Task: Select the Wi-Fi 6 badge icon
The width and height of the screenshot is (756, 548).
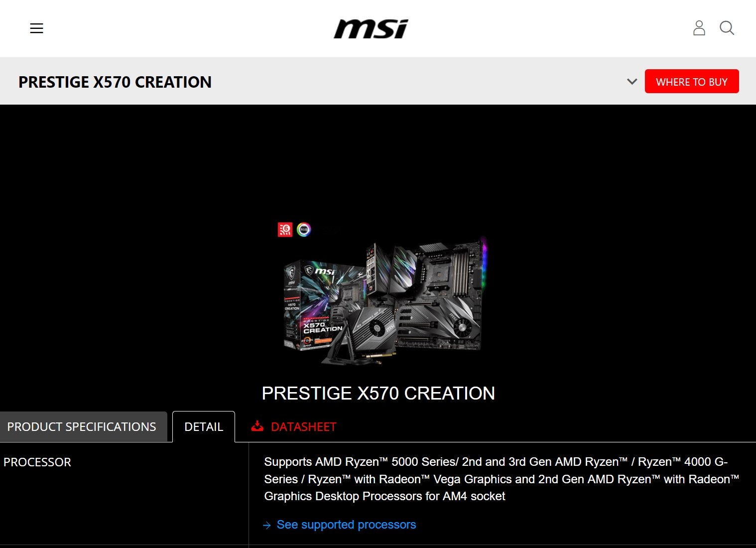Action: pyautogui.click(x=285, y=230)
